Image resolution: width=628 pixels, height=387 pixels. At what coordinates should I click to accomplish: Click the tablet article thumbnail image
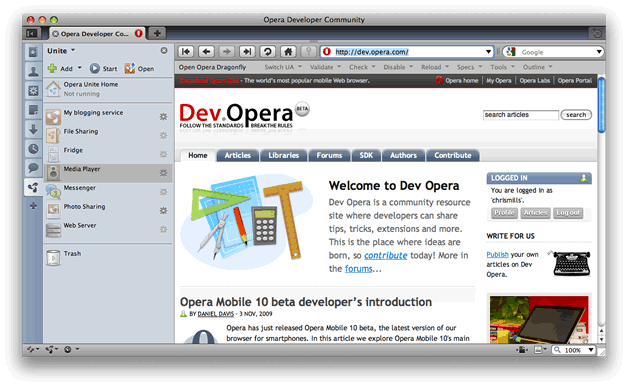point(539,319)
